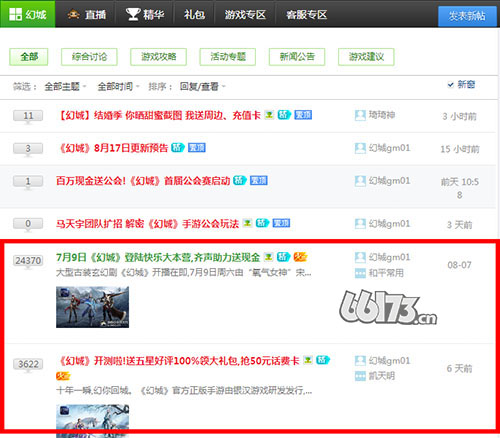
Task: Expand the 回复/查看 sort dropdown
Action: point(203,87)
